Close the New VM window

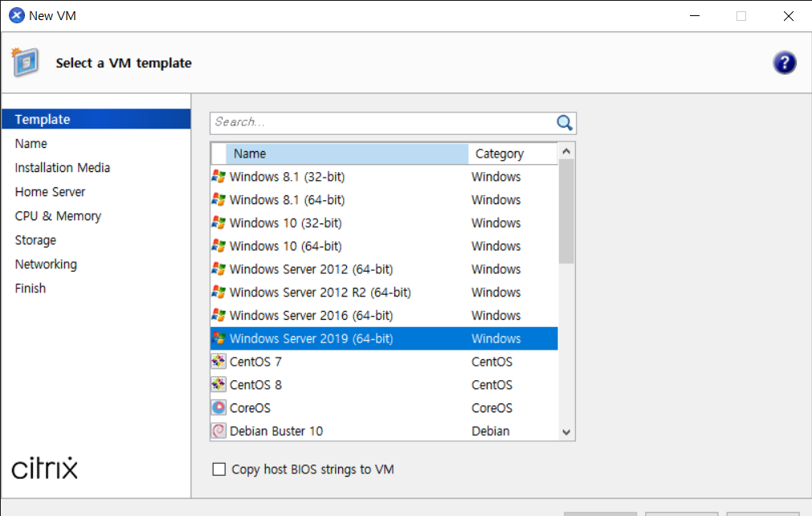pos(788,16)
